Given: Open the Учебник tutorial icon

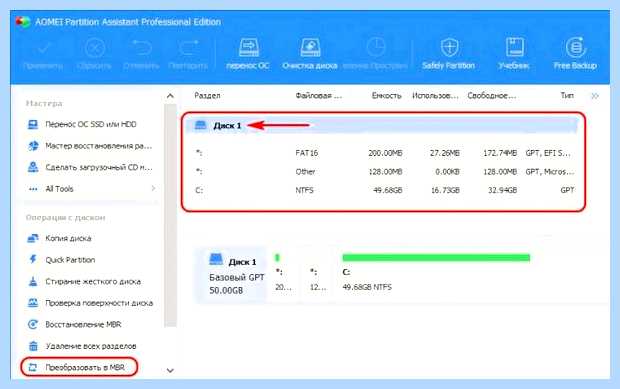Looking at the screenshot, I should coord(514,54).
